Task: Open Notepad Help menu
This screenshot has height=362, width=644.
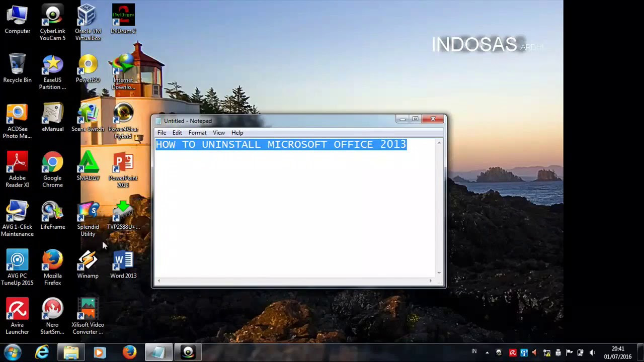Action: point(237,133)
